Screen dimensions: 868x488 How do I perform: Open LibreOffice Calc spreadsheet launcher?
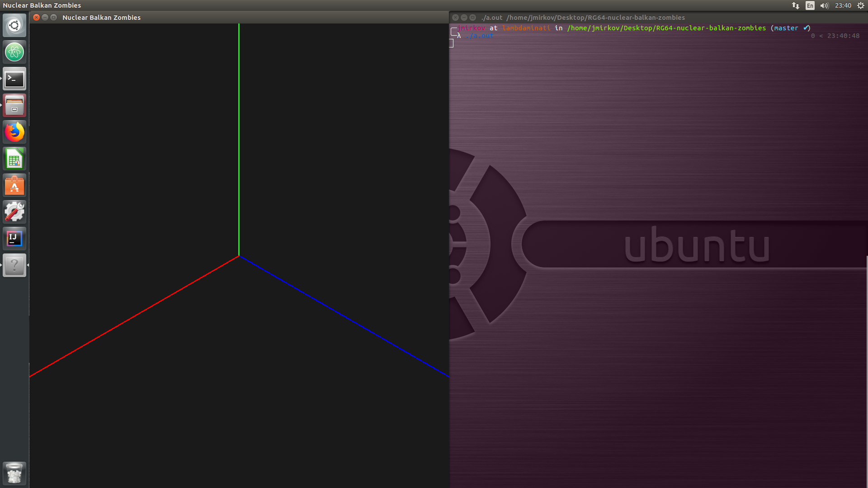[x=14, y=159]
